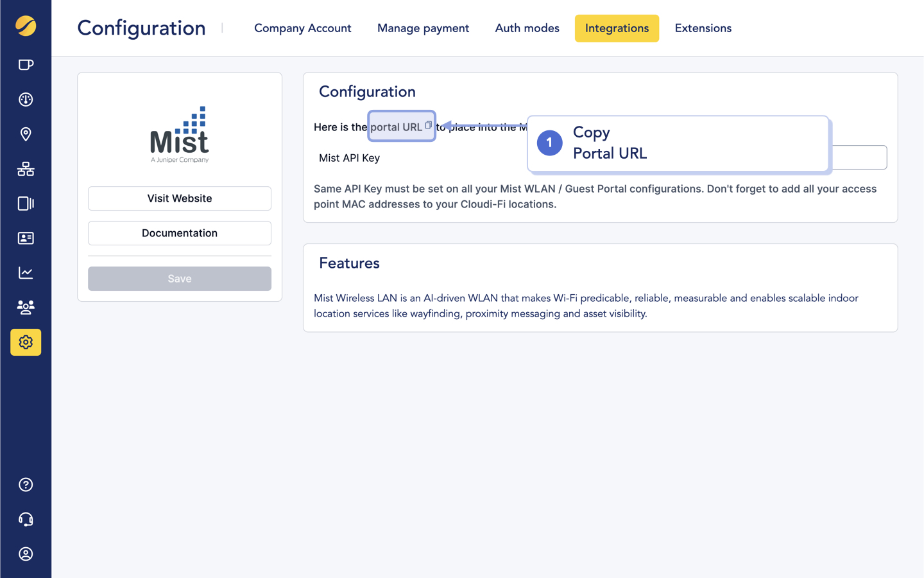The image size is (924, 578).
Task: Select the highlighted settings gear icon
Action: [x=26, y=342]
